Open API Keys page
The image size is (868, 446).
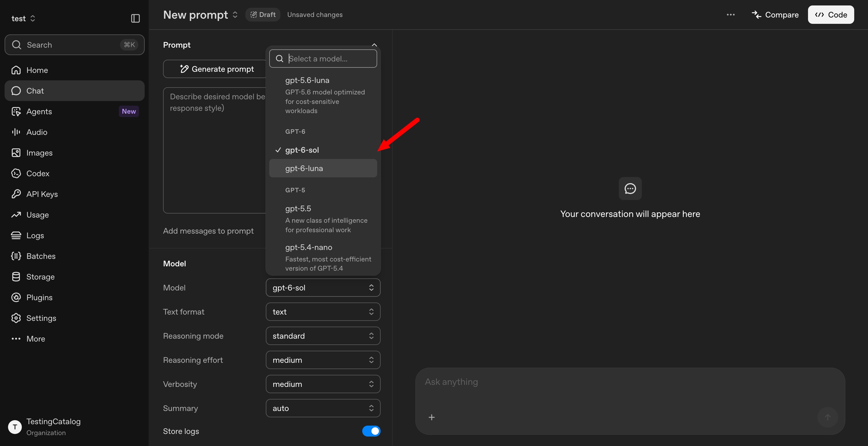pos(74,194)
